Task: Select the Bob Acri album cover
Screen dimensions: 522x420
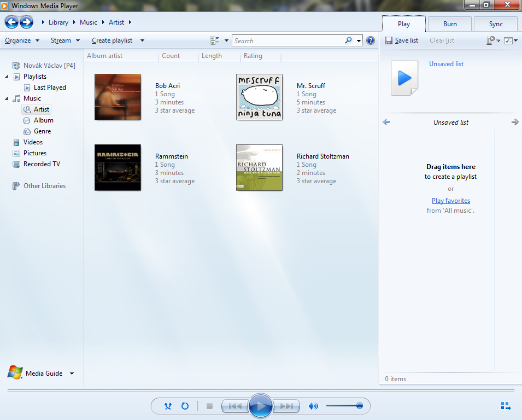Action: click(x=118, y=97)
